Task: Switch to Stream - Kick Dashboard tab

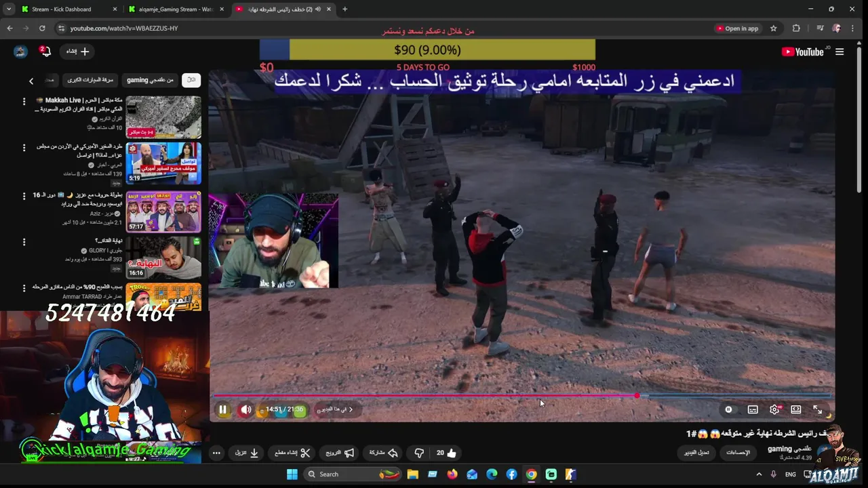Action: (68, 9)
